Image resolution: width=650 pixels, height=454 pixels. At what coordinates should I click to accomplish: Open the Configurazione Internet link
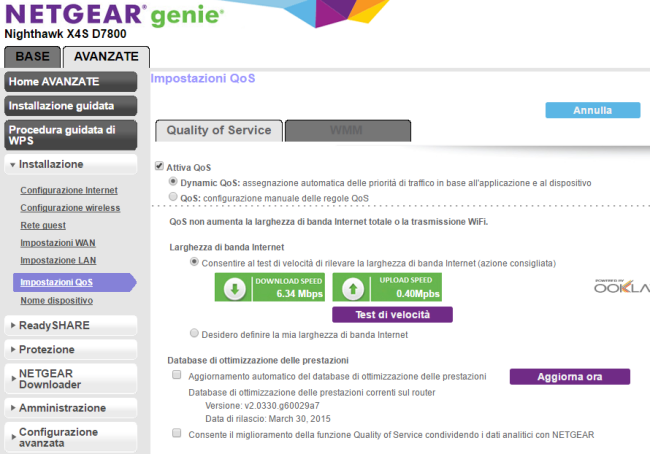click(69, 190)
